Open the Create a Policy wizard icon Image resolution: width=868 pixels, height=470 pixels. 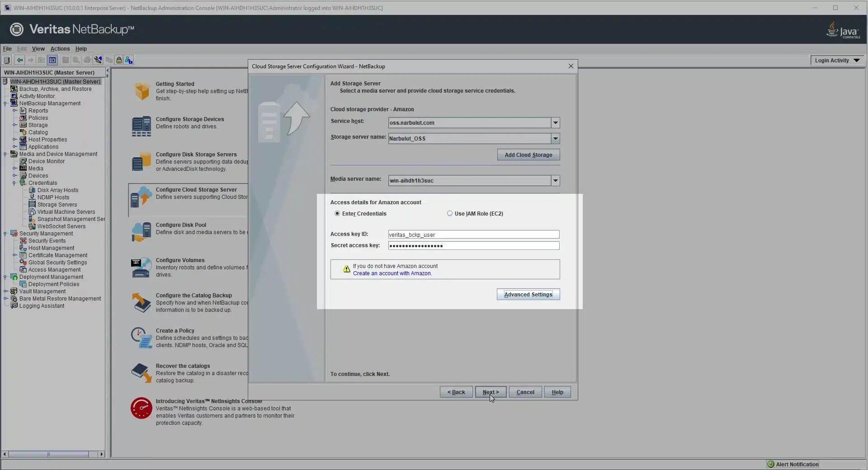[x=142, y=338]
